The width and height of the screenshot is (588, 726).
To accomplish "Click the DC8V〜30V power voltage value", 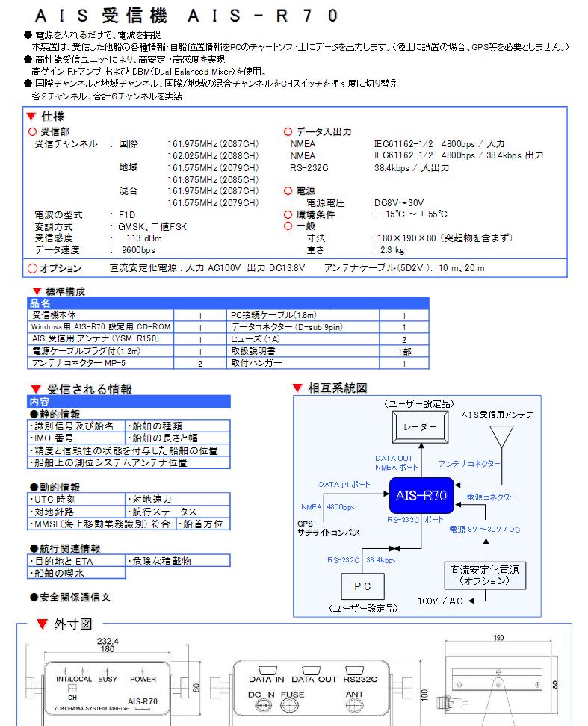I will (399, 203).
